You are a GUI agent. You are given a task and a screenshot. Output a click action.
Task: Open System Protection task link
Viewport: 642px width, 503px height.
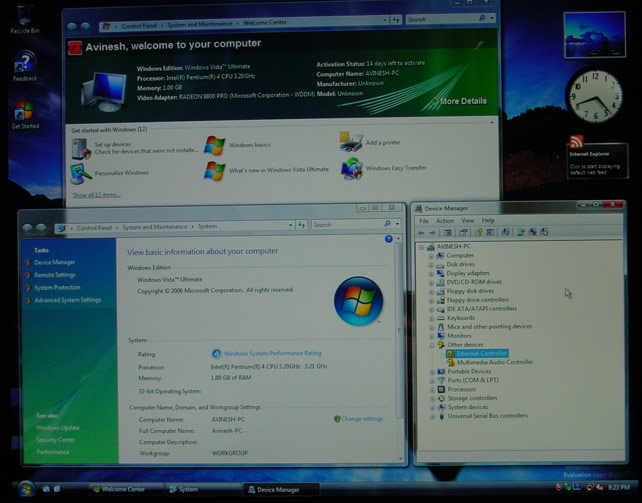57,288
